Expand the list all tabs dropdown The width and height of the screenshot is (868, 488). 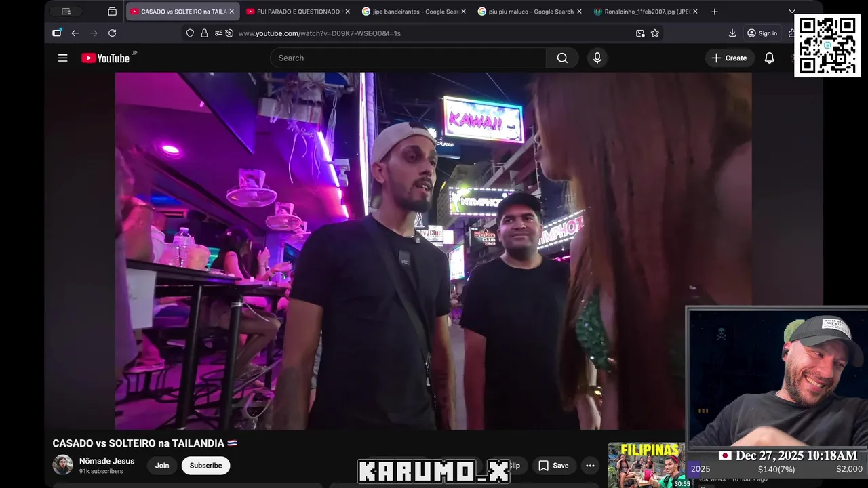click(x=791, y=12)
